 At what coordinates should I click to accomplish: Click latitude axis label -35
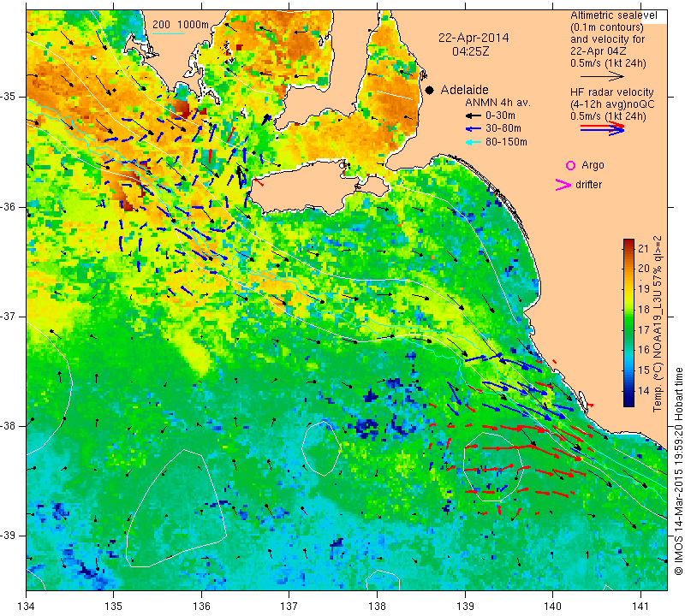coord(9,97)
